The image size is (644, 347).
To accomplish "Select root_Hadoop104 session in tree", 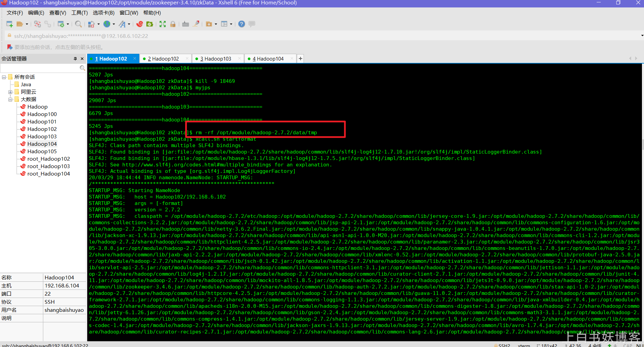I will point(45,174).
